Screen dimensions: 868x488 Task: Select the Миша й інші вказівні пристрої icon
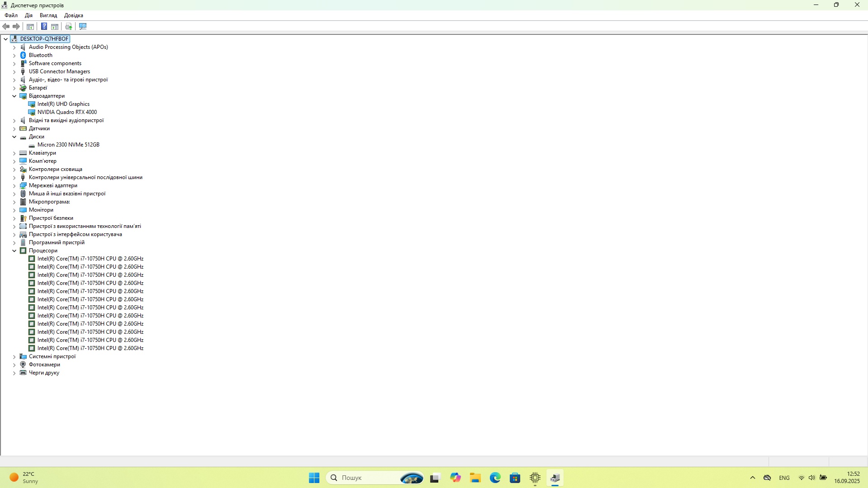[x=23, y=194]
